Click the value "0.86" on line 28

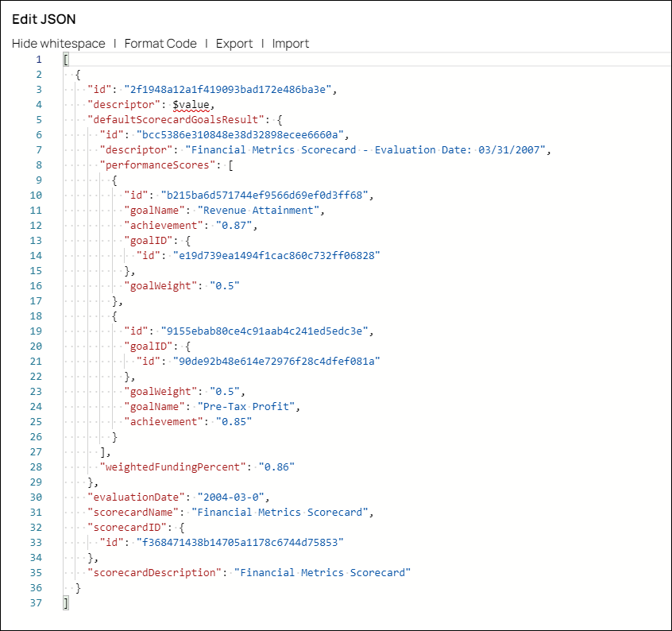coord(277,467)
